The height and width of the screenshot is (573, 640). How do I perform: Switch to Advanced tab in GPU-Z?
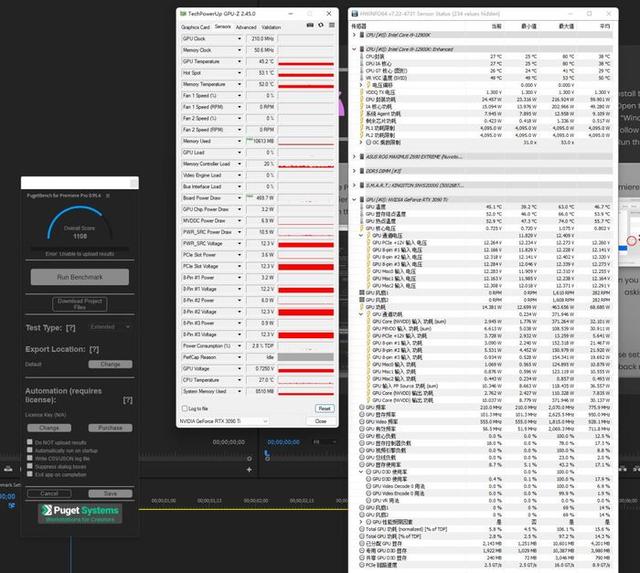coord(246,27)
